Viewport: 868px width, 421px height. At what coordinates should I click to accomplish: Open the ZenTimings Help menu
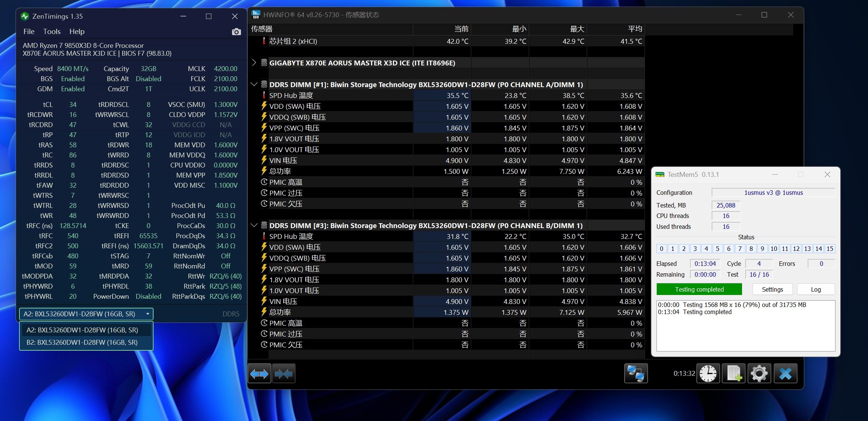tap(77, 32)
